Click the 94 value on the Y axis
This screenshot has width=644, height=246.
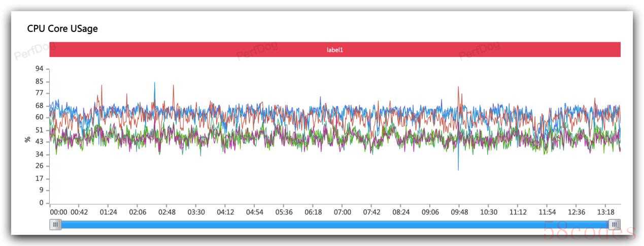tap(39, 69)
